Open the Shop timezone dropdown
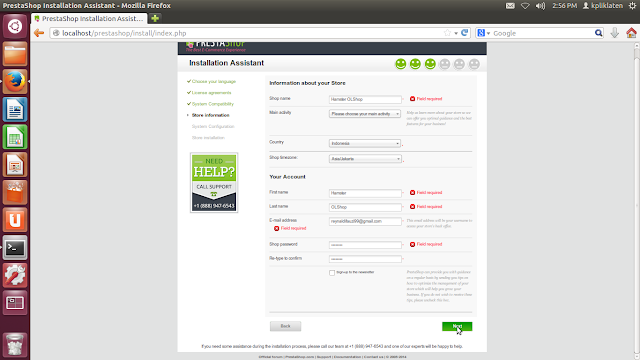The width and height of the screenshot is (640, 360). click(x=365, y=159)
